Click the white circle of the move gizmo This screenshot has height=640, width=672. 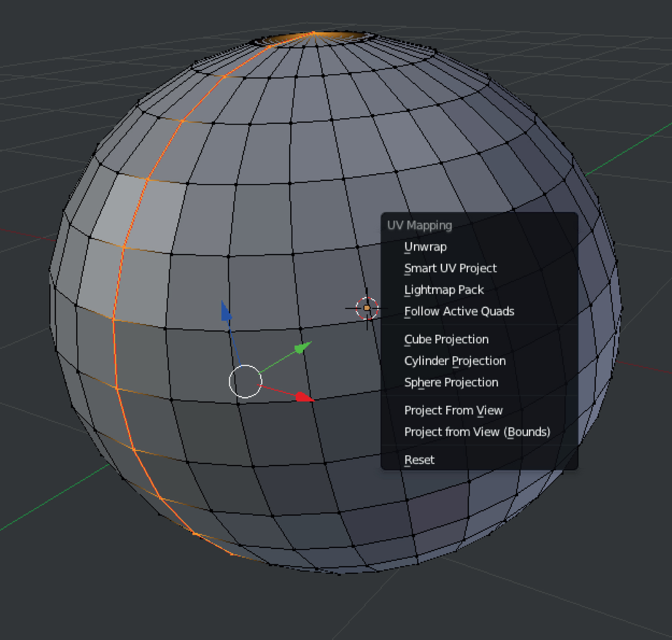point(245,381)
